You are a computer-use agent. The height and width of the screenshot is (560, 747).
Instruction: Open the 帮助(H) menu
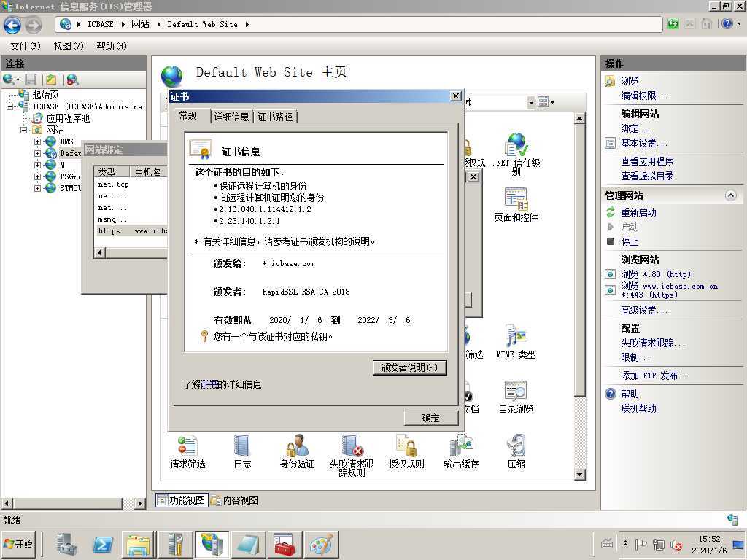(112, 46)
